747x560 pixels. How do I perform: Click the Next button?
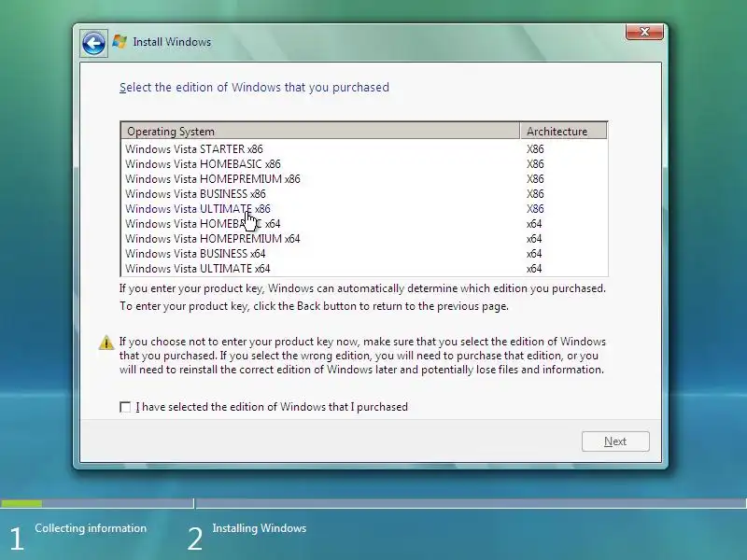click(615, 441)
